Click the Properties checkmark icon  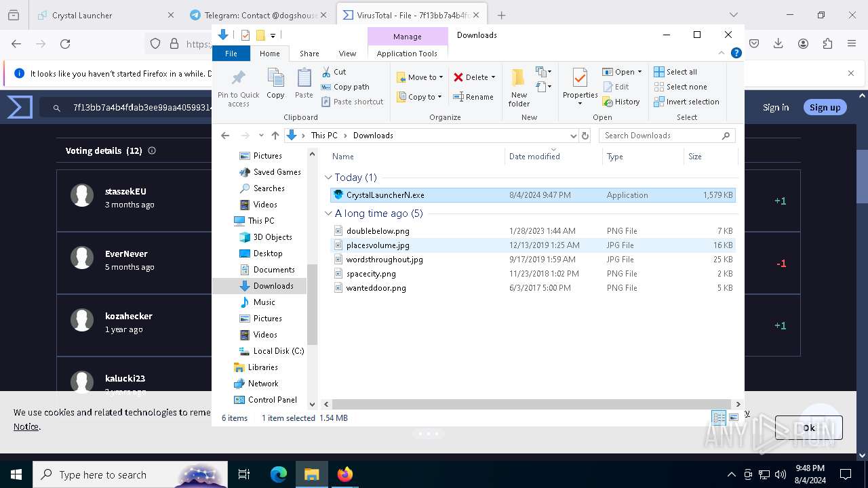pos(580,78)
